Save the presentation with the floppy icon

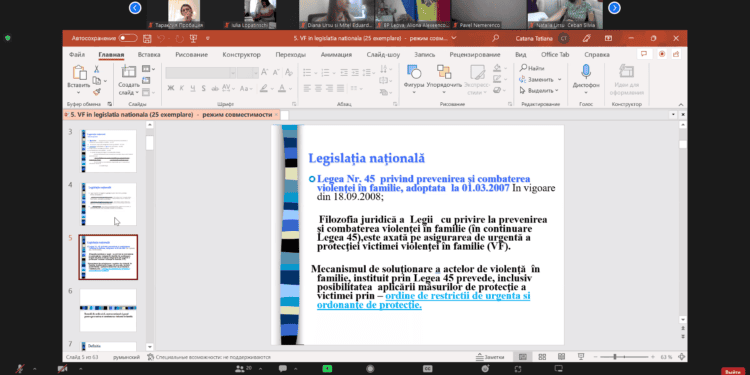[147, 39]
